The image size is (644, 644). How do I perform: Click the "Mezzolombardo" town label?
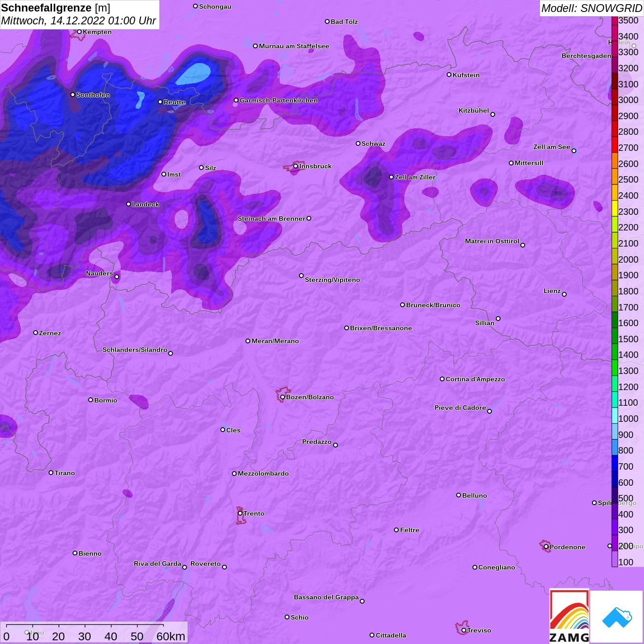click(263, 473)
